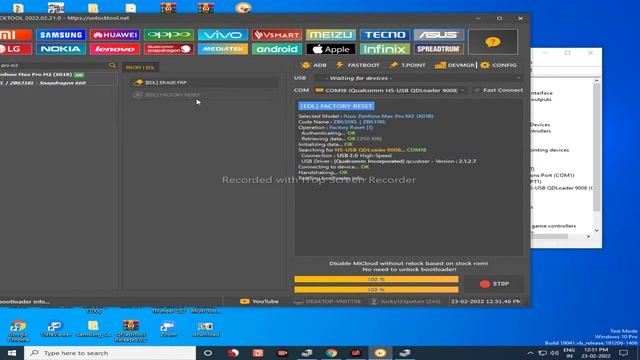The image size is (640, 360).
Task: Toggle the Fast Connect checkbox
Action: click(x=477, y=90)
